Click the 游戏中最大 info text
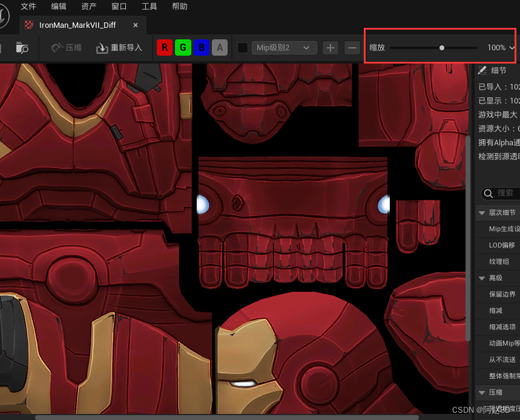The image size is (520, 420). pos(499,115)
